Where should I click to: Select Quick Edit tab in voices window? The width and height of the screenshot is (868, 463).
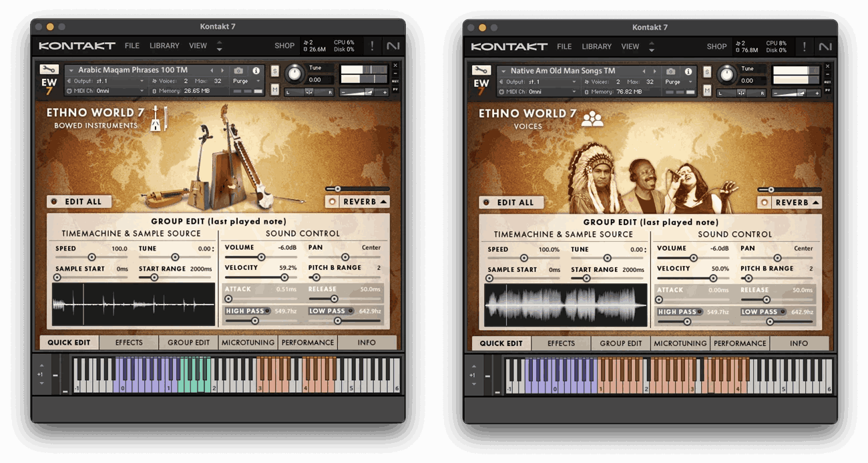tap(501, 343)
